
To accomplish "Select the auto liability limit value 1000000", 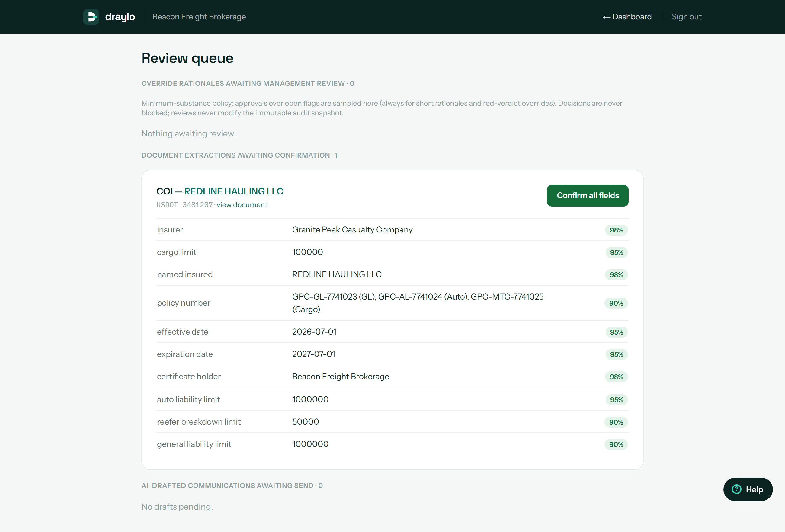I will point(310,399).
